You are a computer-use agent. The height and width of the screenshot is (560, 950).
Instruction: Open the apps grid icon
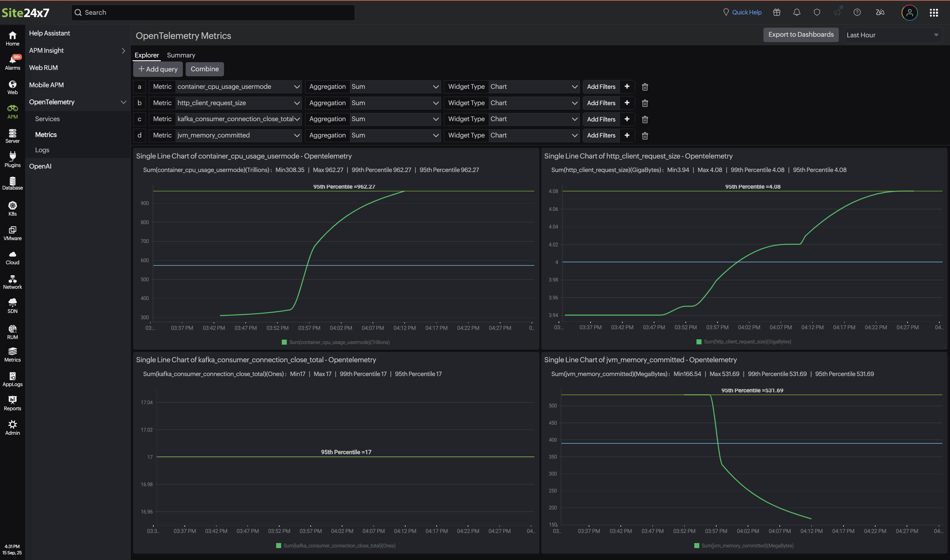(933, 13)
